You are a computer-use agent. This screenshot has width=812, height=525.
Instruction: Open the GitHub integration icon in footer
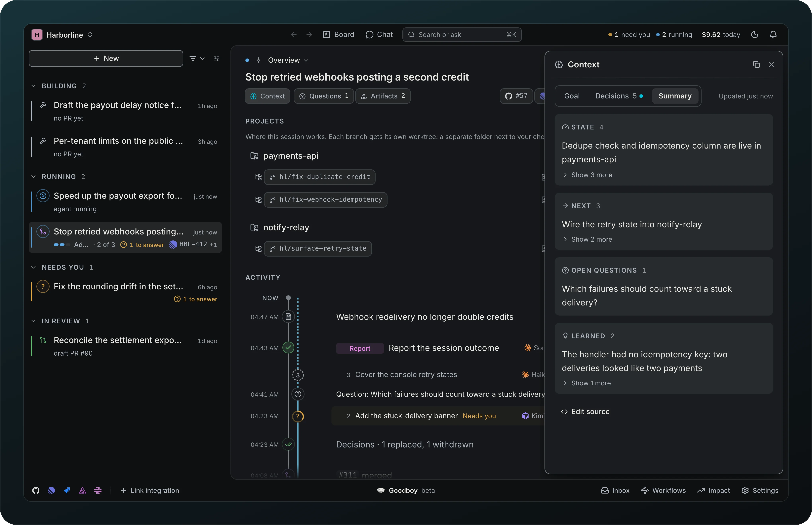(x=36, y=490)
